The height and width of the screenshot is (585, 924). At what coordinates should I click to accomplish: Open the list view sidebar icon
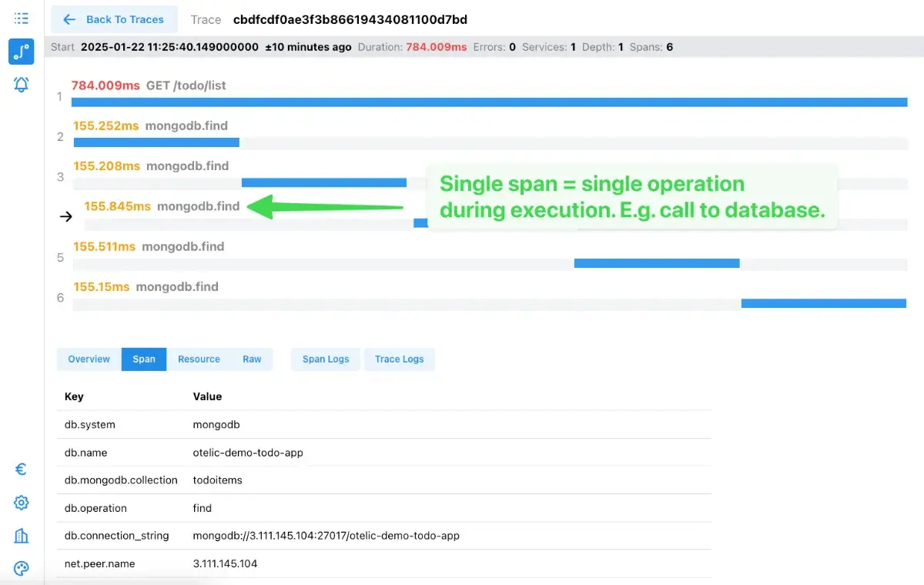[22, 18]
